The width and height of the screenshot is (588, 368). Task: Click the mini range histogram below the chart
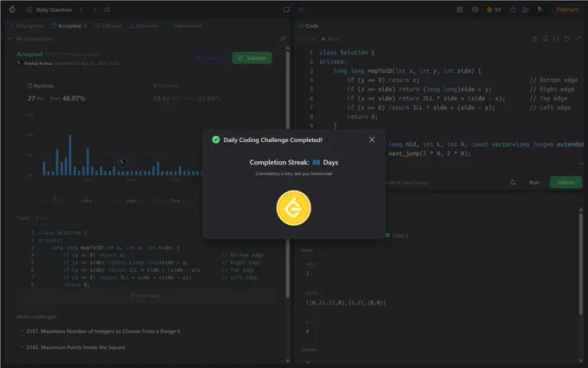point(120,198)
